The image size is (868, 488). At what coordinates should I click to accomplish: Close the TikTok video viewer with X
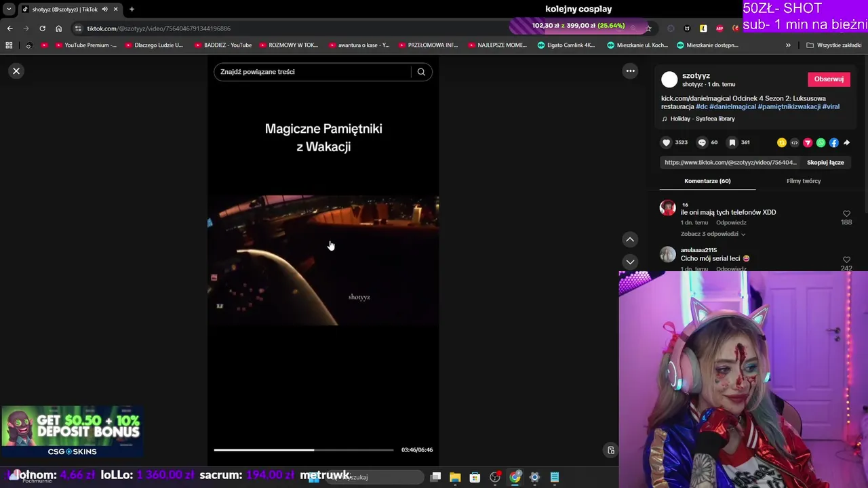(16, 71)
